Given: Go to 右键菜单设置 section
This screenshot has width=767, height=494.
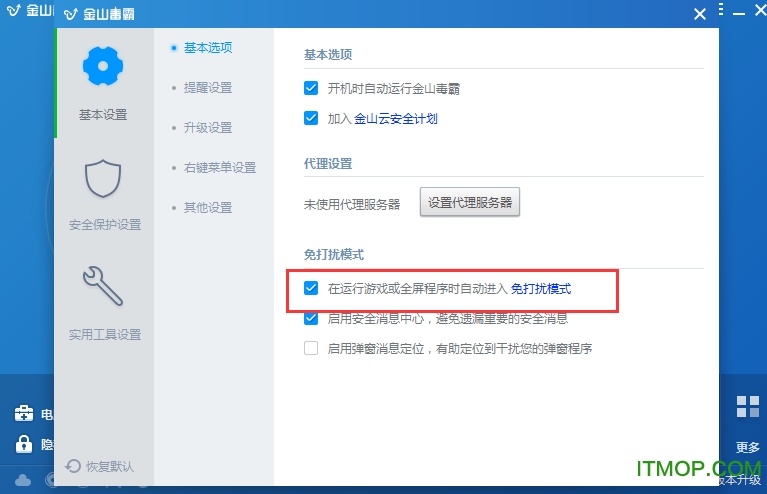Looking at the screenshot, I should point(219,168).
